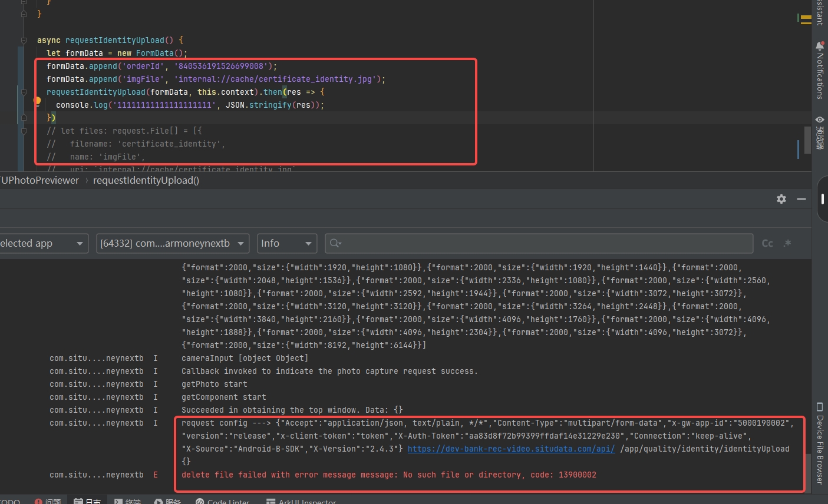Screen dimensions: 828x504
Task: Click the blue marker on the editor error stripe
Action: pos(799,149)
